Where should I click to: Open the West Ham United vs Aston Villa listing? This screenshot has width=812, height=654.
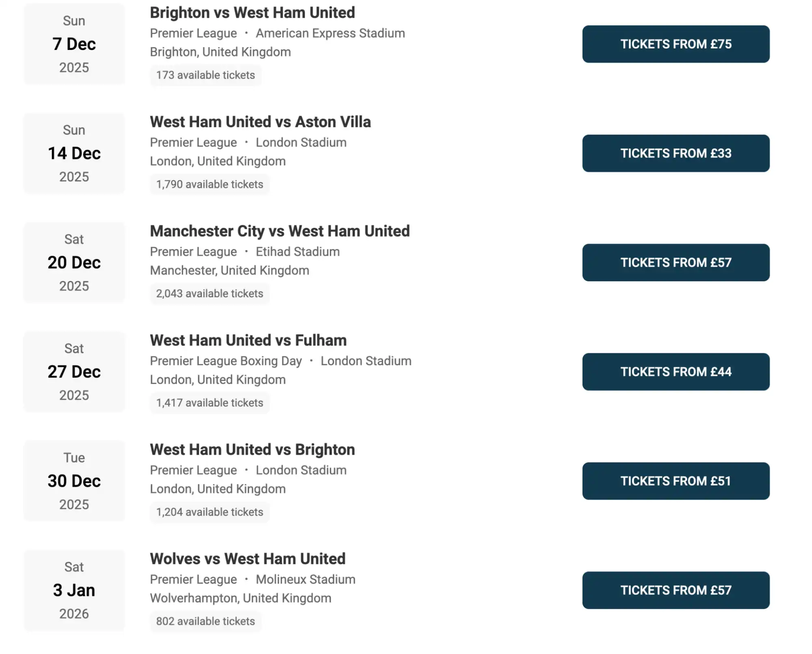point(260,122)
